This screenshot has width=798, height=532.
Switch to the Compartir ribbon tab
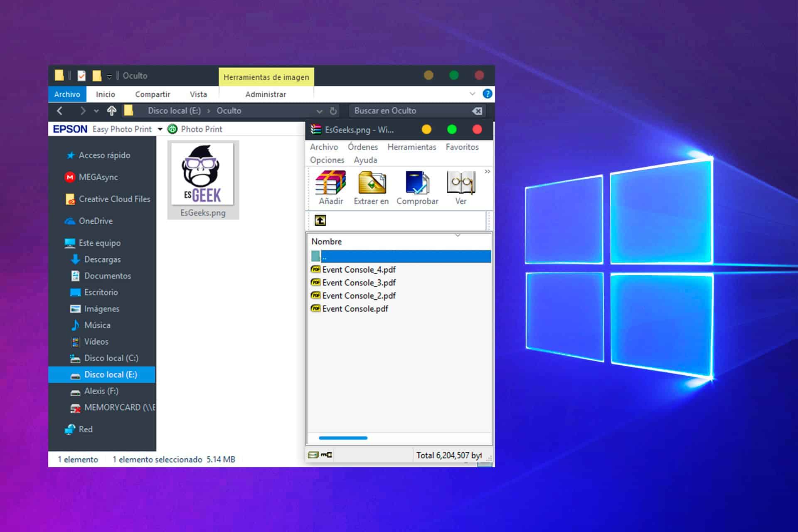(153, 94)
